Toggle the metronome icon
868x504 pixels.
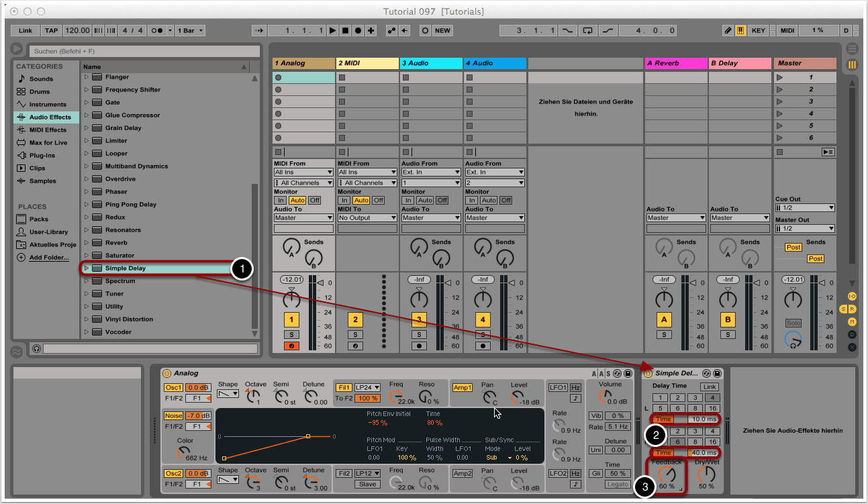(x=157, y=31)
